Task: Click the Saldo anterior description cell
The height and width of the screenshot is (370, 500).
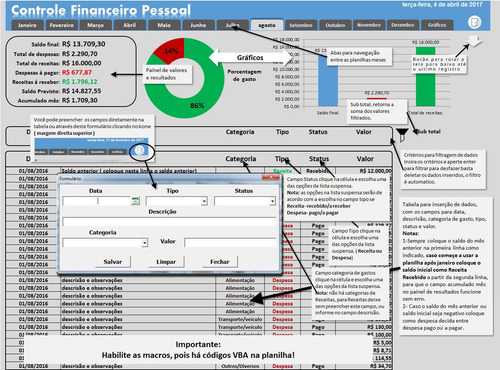Action: click(x=138, y=171)
